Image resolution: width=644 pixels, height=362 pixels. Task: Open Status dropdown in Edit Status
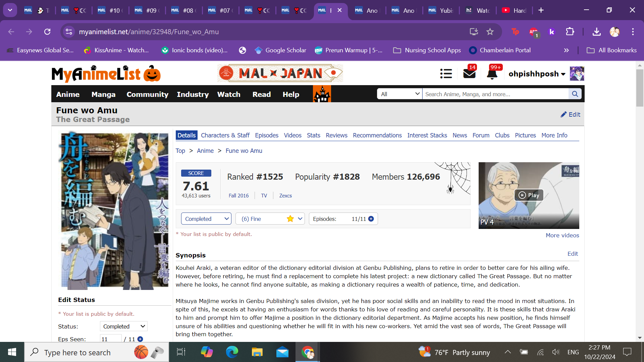click(124, 326)
